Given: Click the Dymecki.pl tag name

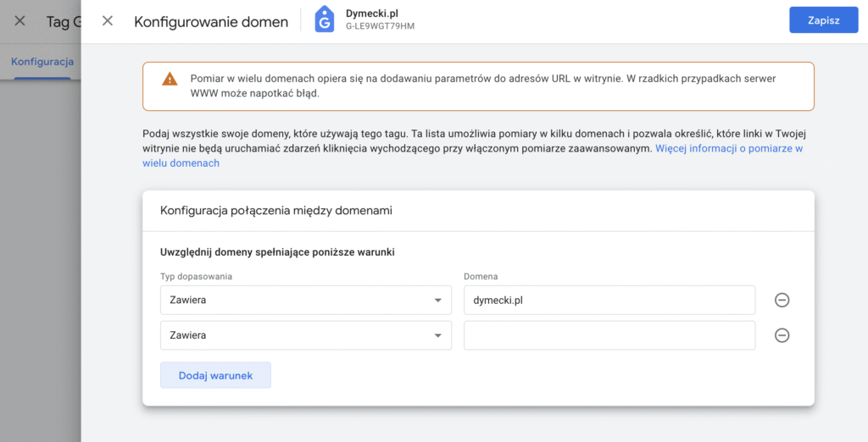Looking at the screenshot, I should pyautogui.click(x=371, y=14).
